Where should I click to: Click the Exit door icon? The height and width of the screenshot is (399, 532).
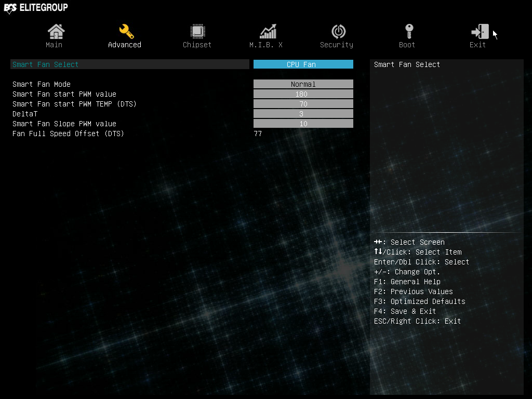[480, 31]
